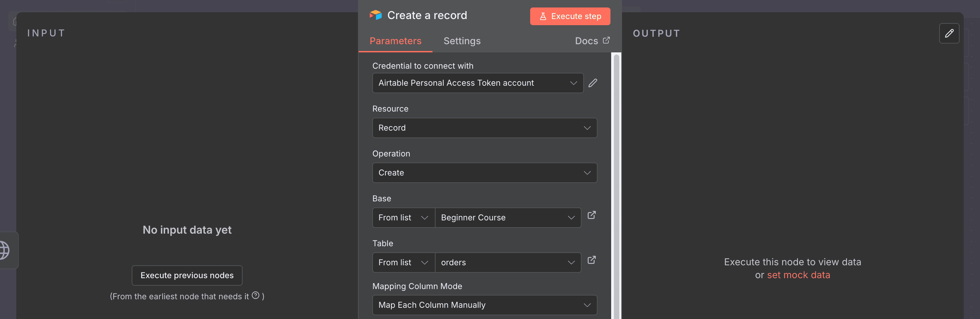Open Beginner Course base in external link
This screenshot has width=980, height=319.
pyautogui.click(x=592, y=215)
